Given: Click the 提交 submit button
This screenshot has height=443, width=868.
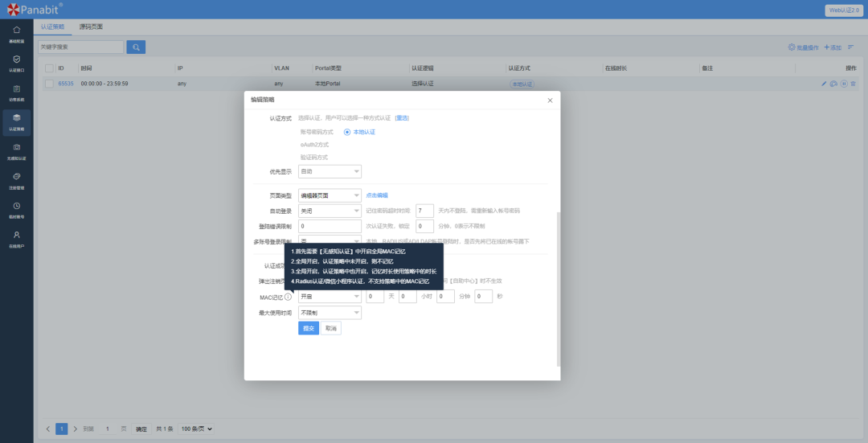Looking at the screenshot, I should coord(309,328).
